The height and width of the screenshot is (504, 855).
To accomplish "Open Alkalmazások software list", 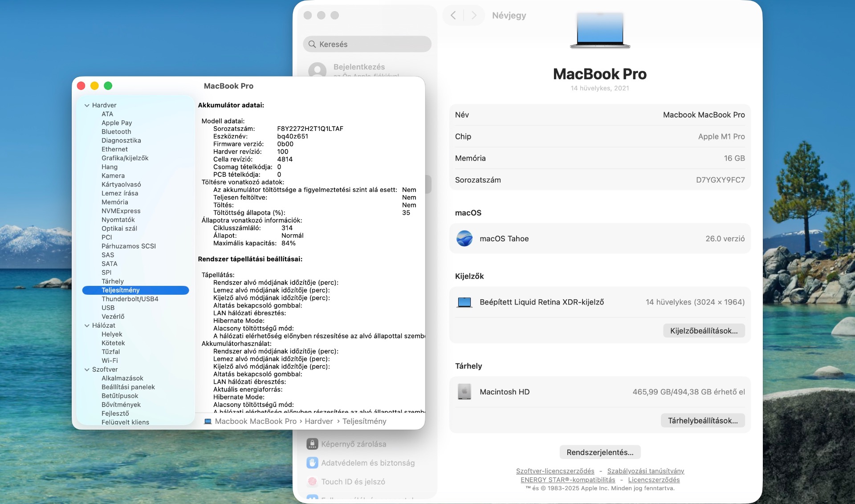I will [x=122, y=378].
